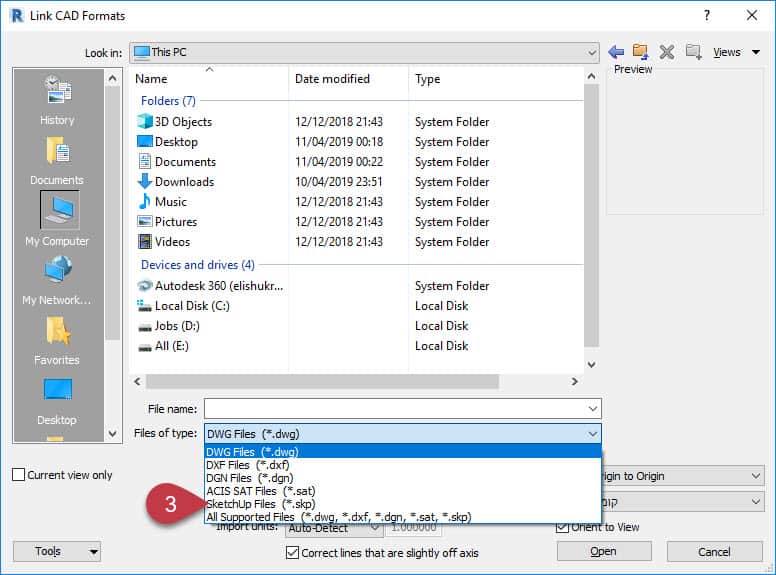Screen dimensions: 776x575
Task: Click in the File name input field
Action: tap(395, 409)
